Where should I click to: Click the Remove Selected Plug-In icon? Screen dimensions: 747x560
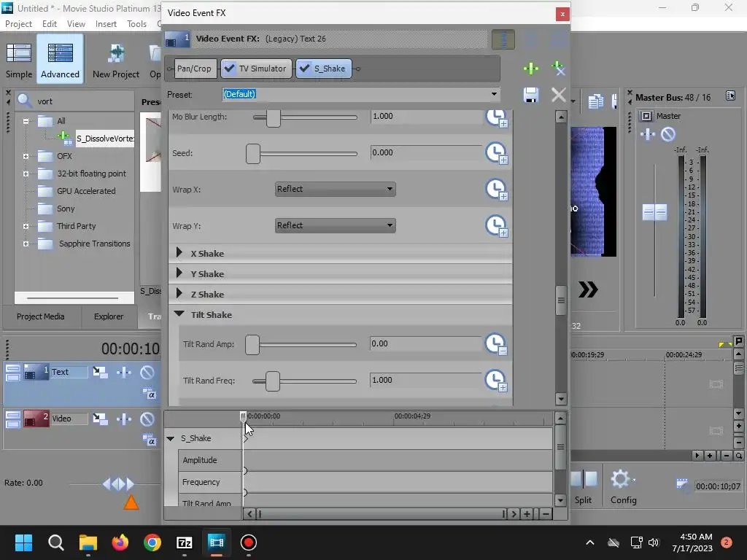558,69
